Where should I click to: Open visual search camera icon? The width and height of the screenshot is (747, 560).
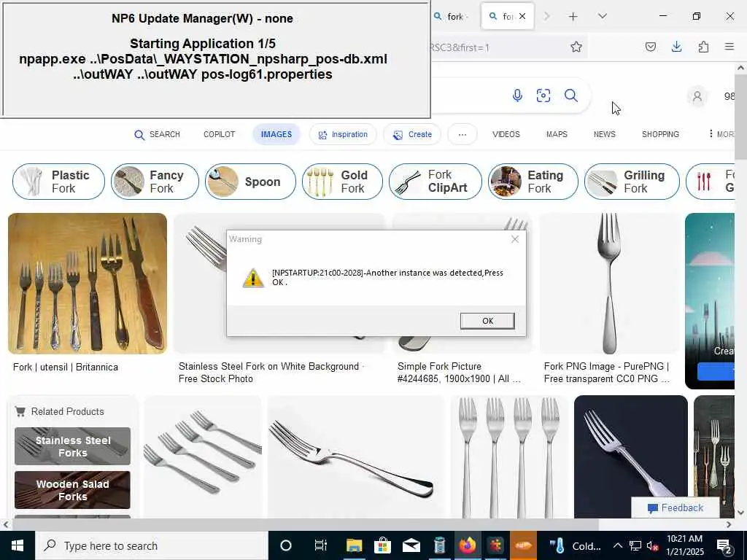(x=543, y=96)
